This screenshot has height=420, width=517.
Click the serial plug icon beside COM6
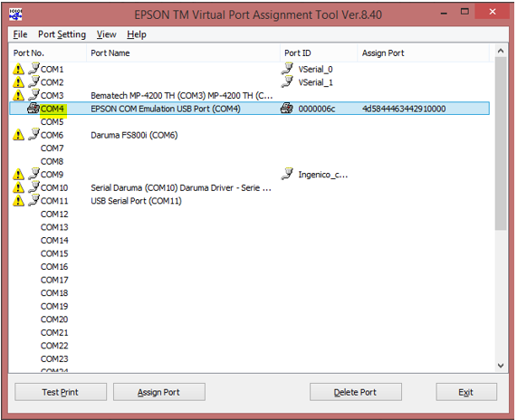click(x=34, y=134)
